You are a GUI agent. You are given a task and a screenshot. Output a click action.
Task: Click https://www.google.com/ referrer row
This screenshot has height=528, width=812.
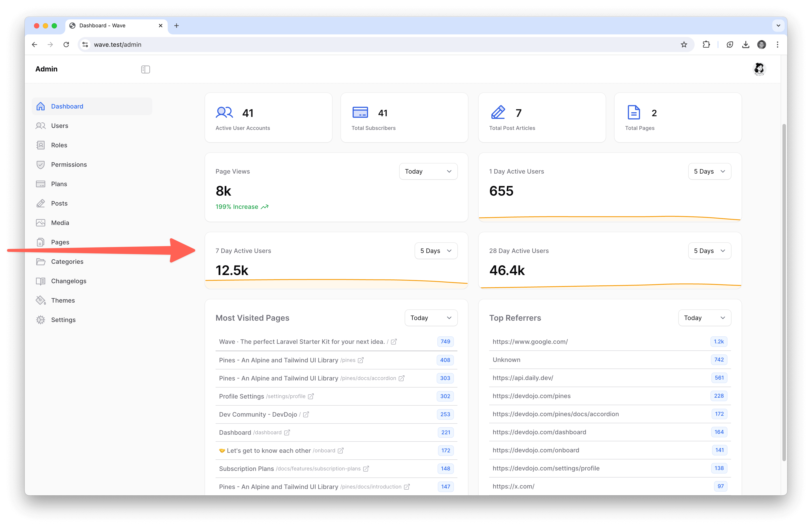tap(610, 342)
